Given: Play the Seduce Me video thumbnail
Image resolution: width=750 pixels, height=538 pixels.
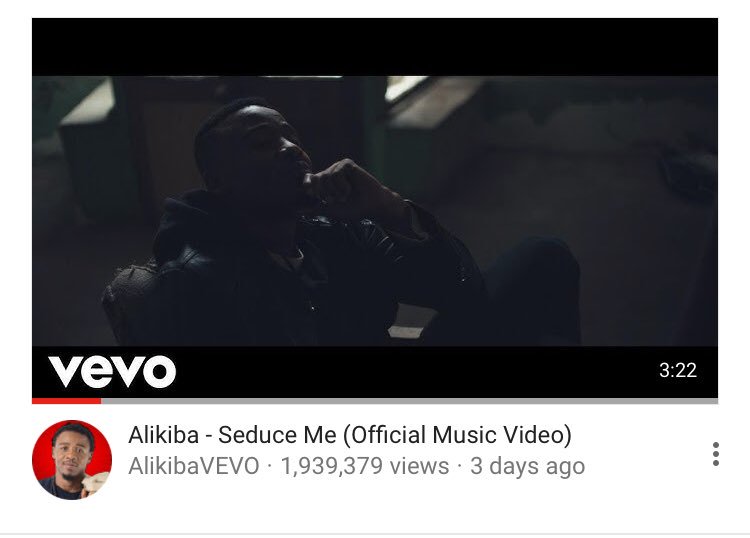Looking at the screenshot, I should tap(375, 209).
